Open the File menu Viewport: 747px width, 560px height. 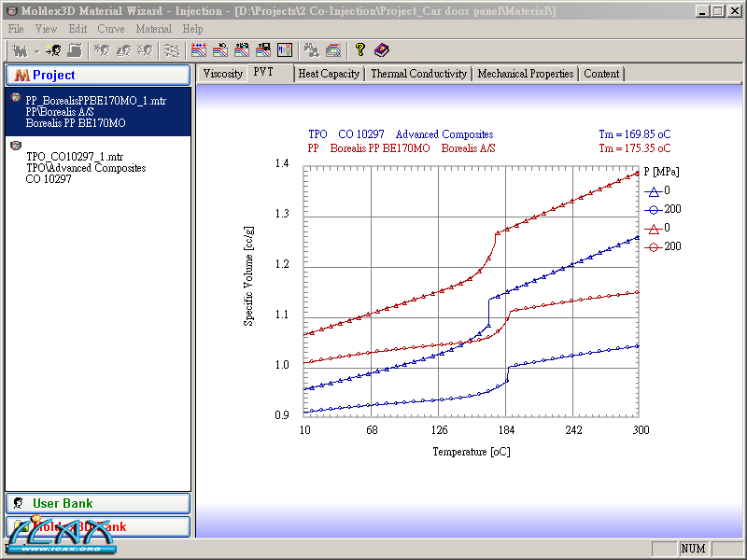point(16,29)
